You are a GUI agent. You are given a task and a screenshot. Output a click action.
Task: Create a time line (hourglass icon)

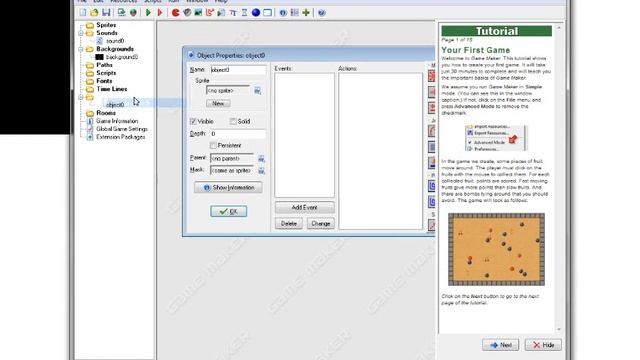tap(244, 13)
